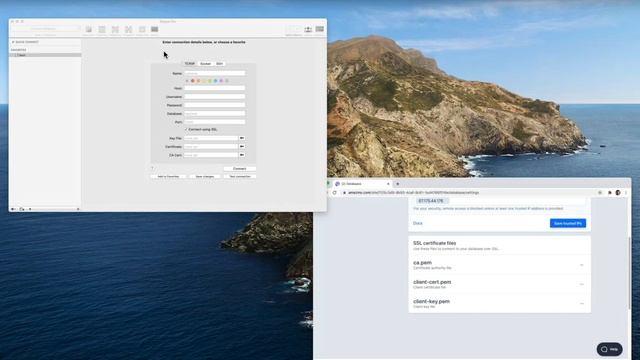Click the Connect button
The image size is (640, 360).
[x=240, y=169]
